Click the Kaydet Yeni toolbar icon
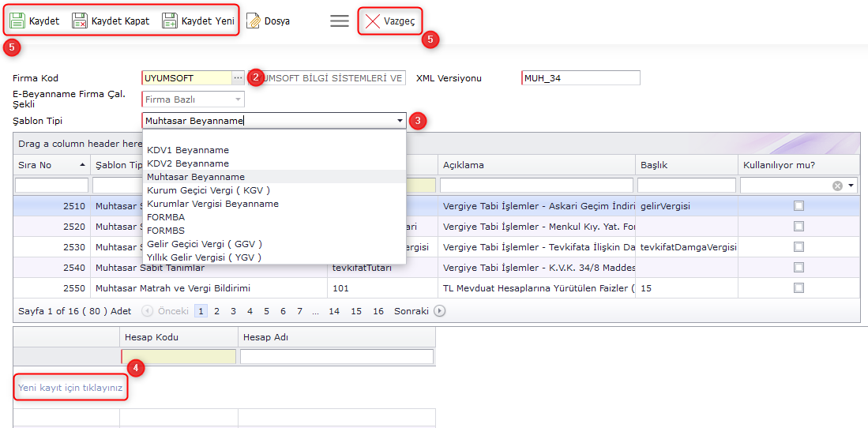The height and width of the screenshot is (428, 868). click(170, 21)
